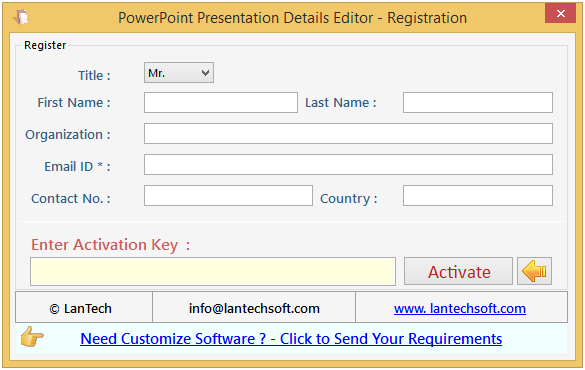This screenshot has width=585, height=370.
Task: Click the pointing hand icon
Action: pyautogui.click(x=32, y=336)
